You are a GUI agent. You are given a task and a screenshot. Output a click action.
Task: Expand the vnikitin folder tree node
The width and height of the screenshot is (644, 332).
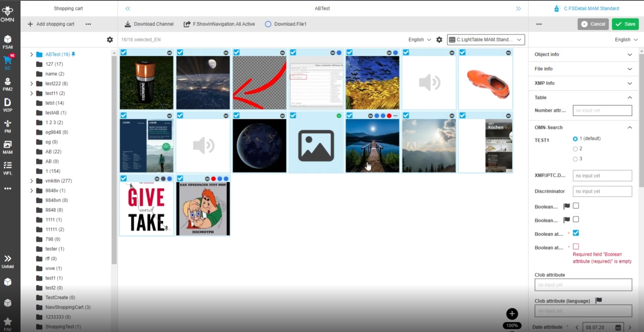tap(31, 181)
